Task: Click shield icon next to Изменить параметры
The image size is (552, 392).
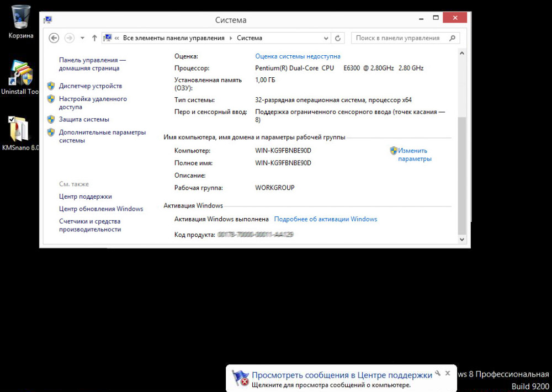Action: point(394,151)
